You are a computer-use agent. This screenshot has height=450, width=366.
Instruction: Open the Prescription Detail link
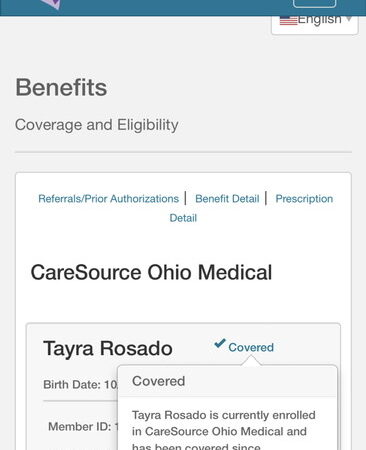251,208
